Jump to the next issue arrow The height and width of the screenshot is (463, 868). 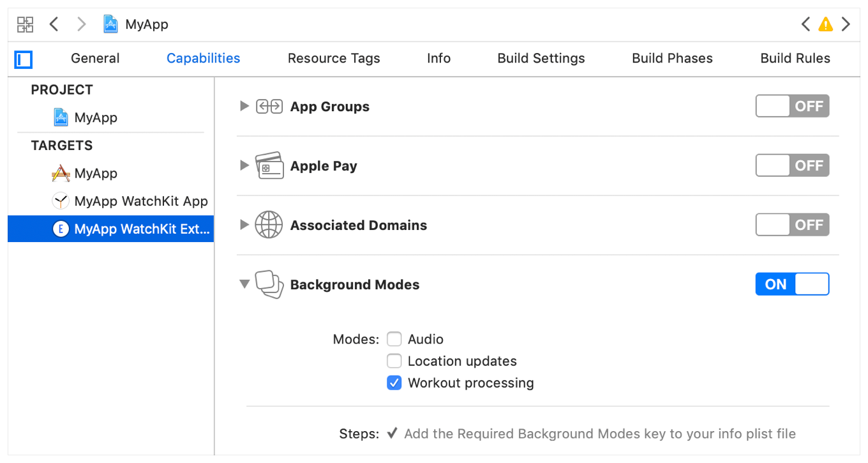846,25
